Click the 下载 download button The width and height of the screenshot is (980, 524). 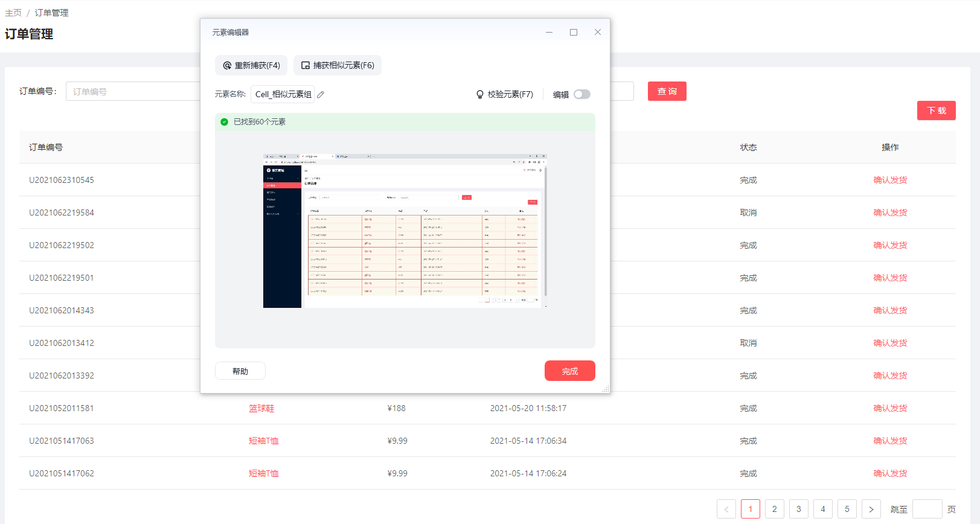coord(936,110)
